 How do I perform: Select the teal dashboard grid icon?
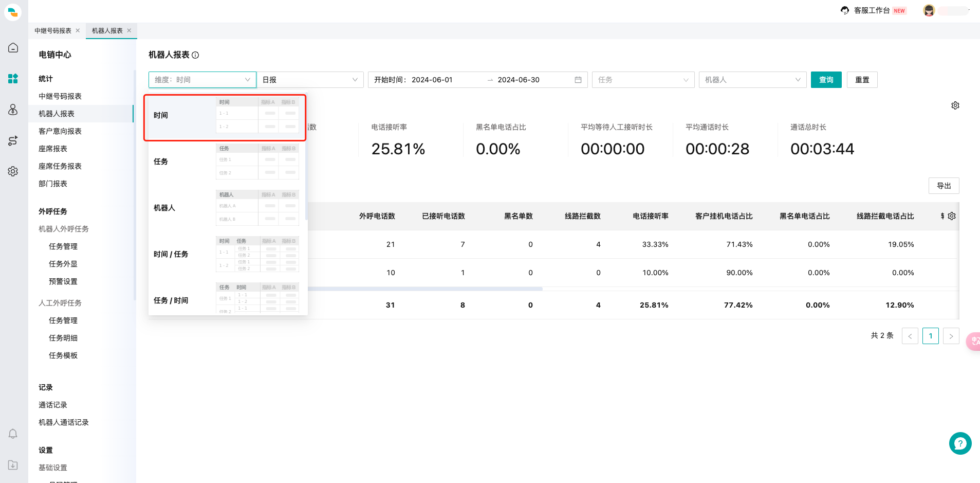[x=13, y=79]
